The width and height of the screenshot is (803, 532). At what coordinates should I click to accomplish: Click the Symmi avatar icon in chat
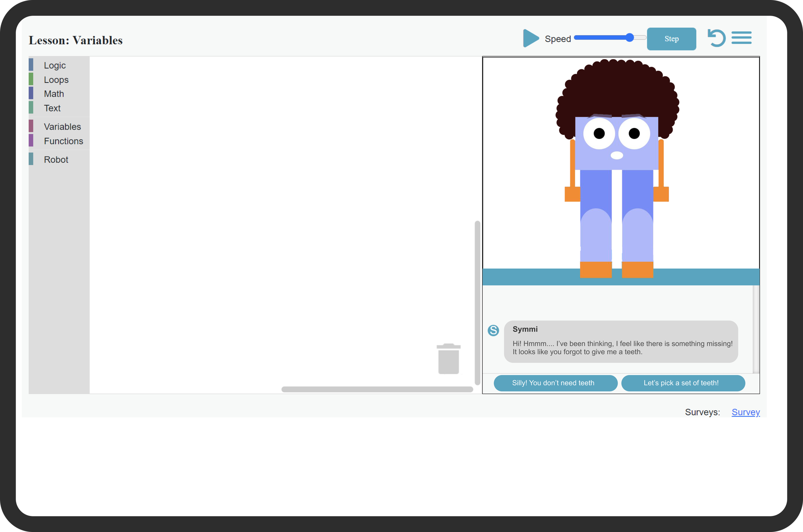click(x=493, y=330)
